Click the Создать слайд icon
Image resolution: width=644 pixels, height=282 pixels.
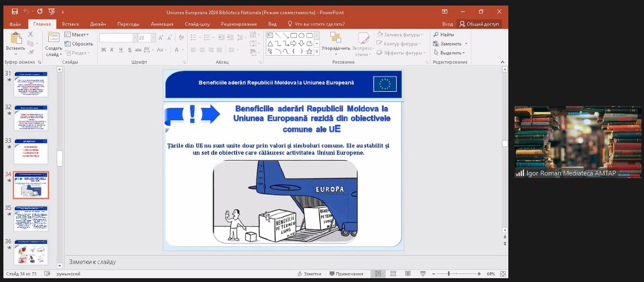53,37
